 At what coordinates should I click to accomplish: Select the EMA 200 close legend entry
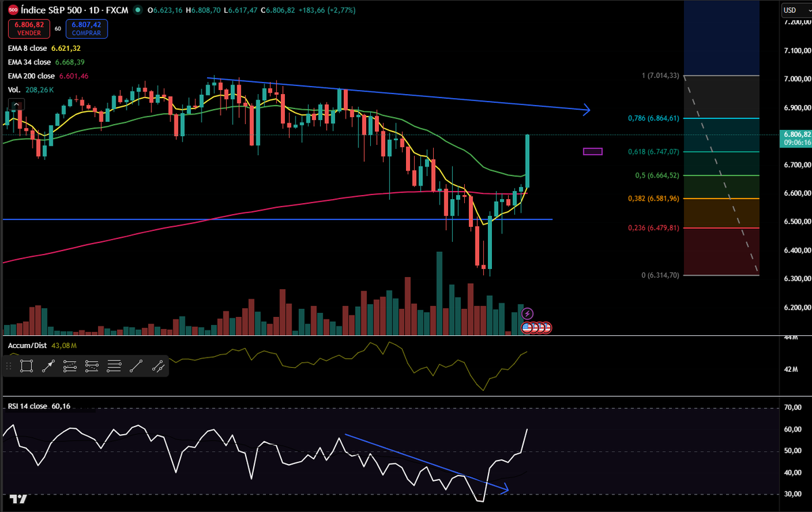point(30,75)
